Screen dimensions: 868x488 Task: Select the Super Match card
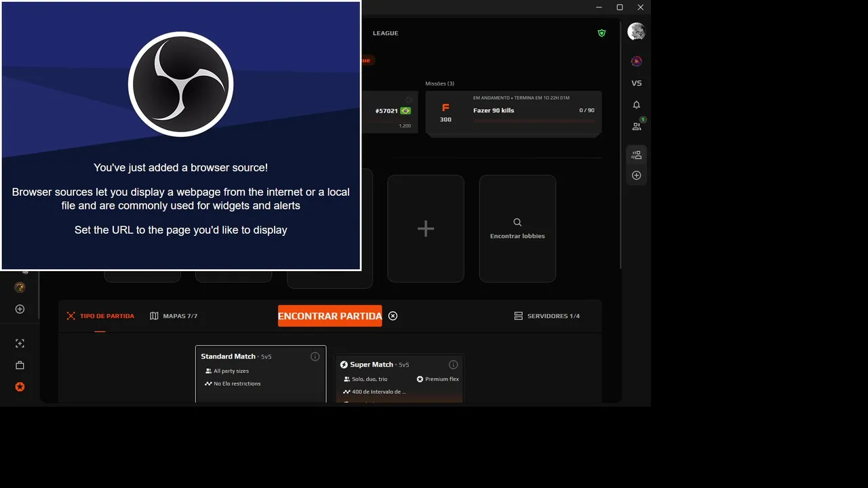pos(399,379)
